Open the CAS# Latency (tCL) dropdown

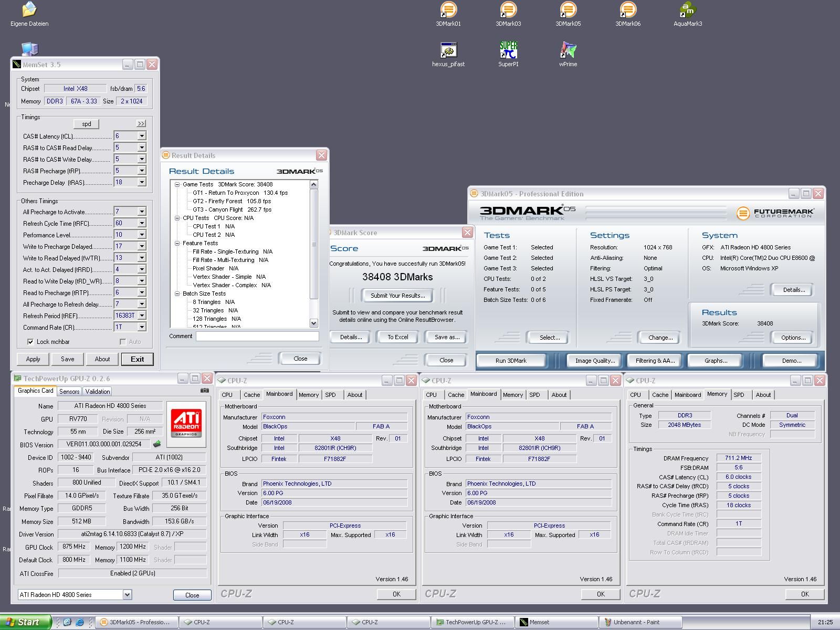click(x=141, y=136)
